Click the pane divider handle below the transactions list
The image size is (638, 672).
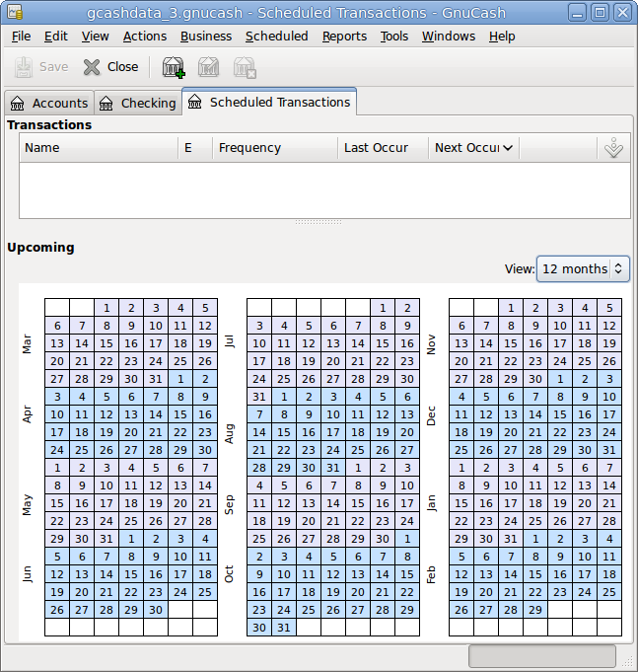(x=319, y=223)
